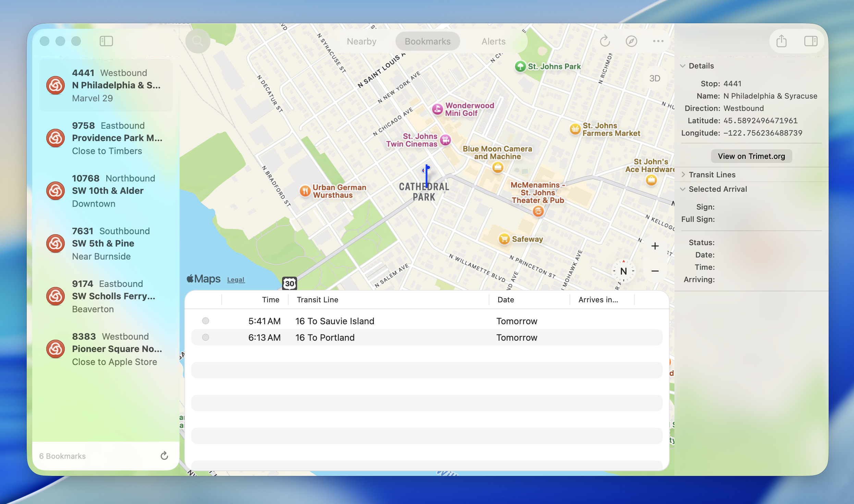Click the US 30 highway shield
Screen dimensions: 854x504
pyautogui.click(x=290, y=283)
